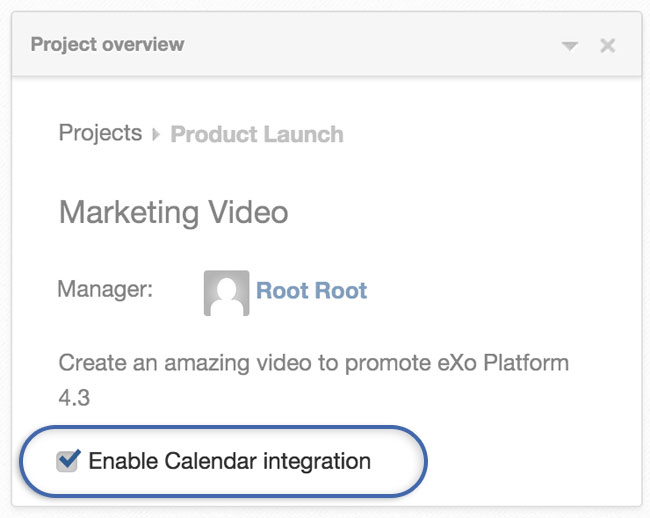The height and width of the screenshot is (518, 650).
Task: Select the gray user silhouette icon
Action: (x=226, y=293)
